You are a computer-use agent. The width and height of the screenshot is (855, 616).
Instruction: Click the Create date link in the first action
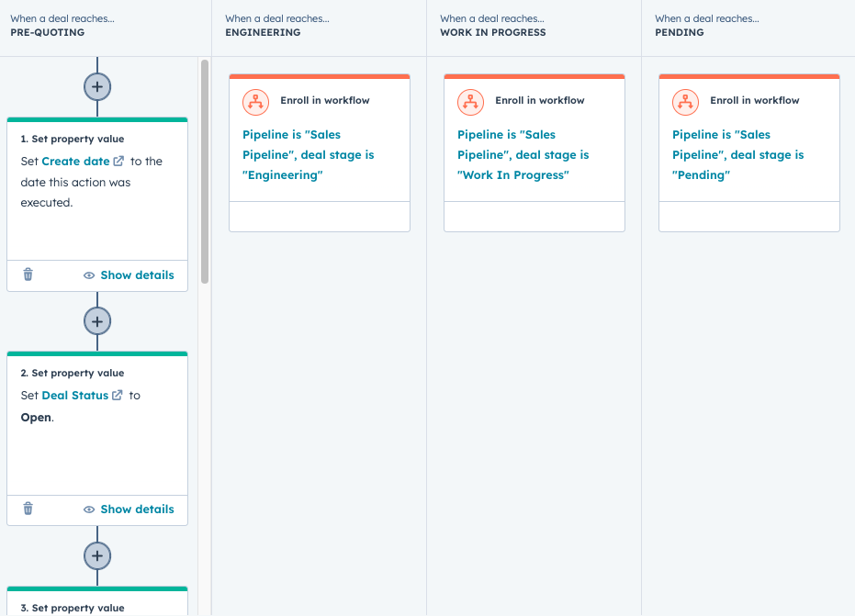(x=73, y=160)
